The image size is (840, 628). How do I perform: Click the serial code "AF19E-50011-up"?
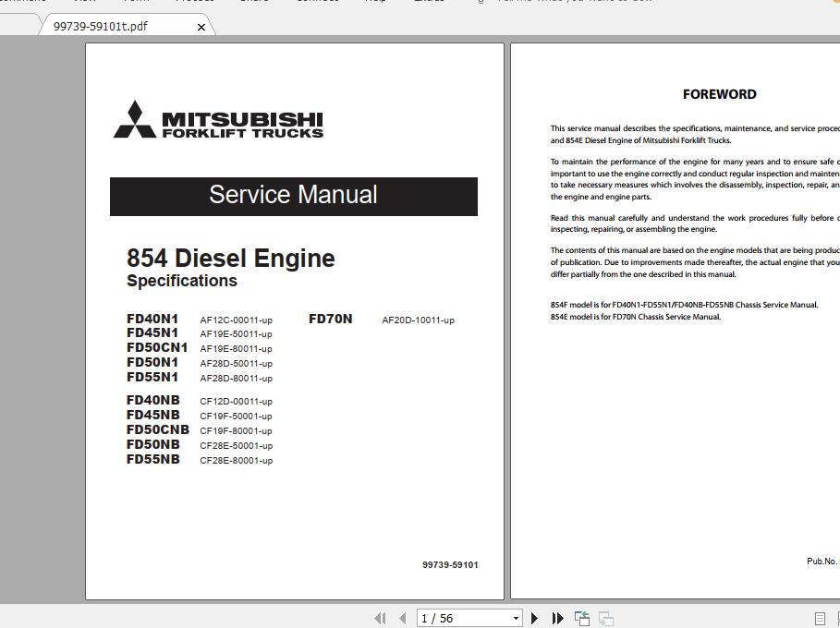237,334
